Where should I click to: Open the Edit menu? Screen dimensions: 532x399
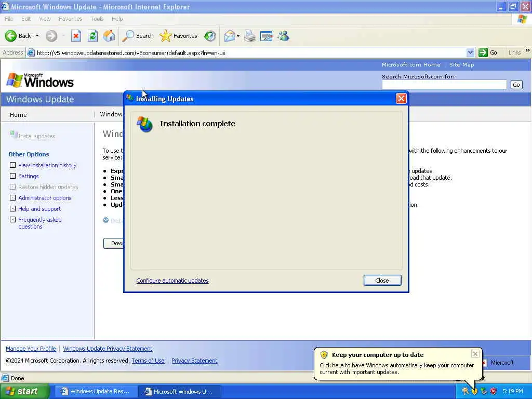[x=26, y=19]
